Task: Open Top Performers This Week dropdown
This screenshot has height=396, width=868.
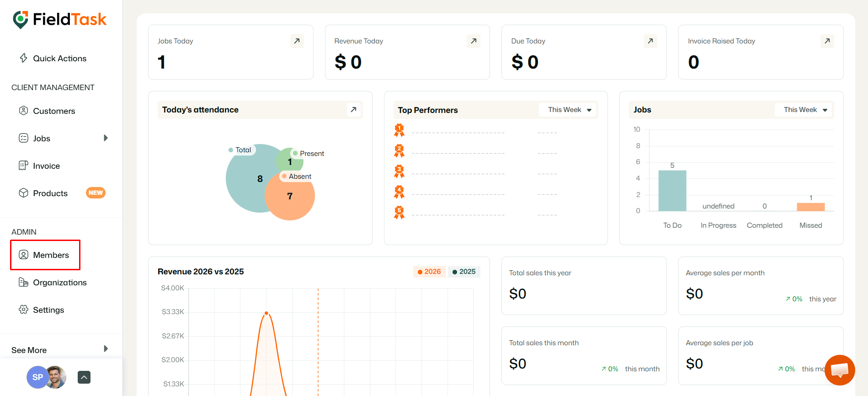Action: [x=568, y=110]
